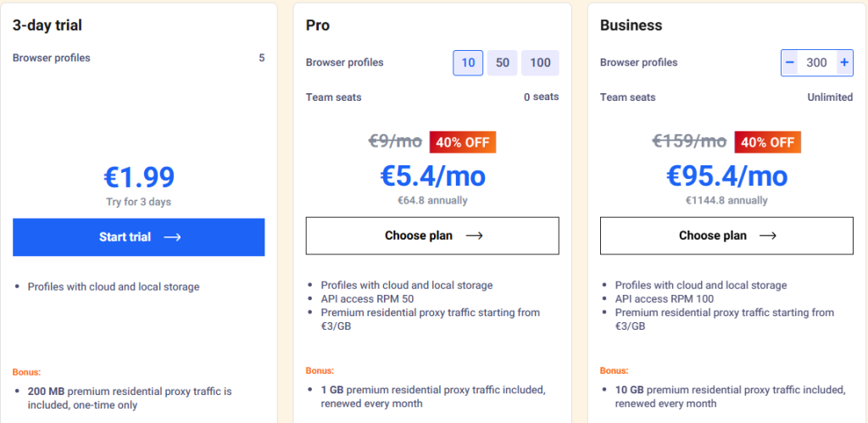Select 100 browser profiles for Pro
Image resolution: width=868 pixels, height=423 pixels.
[x=540, y=63]
